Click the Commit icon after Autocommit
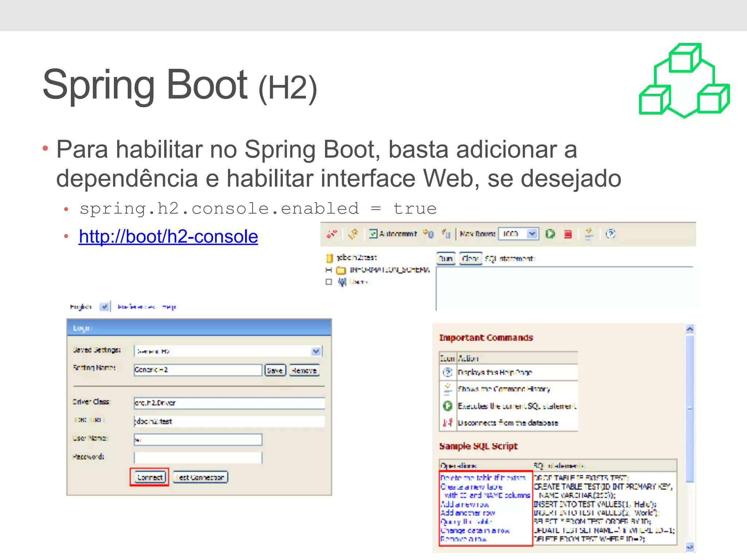This screenshot has height=560, width=747. [x=429, y=234]
